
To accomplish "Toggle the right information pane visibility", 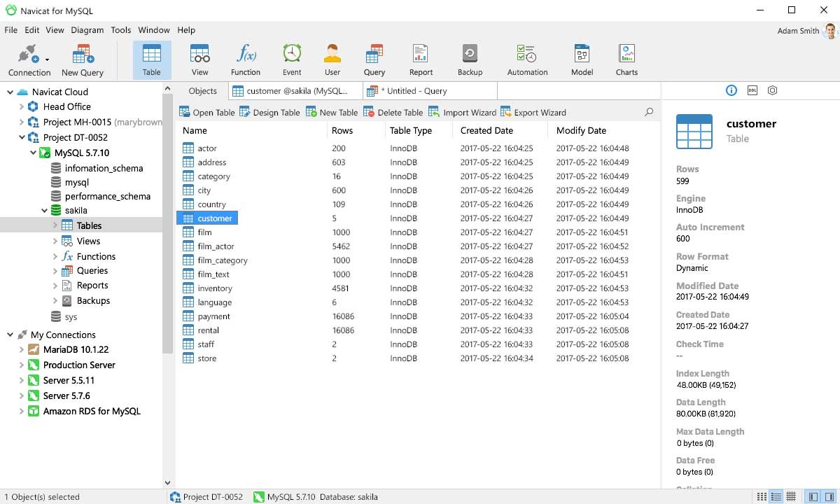I will (x=829, y=497).
